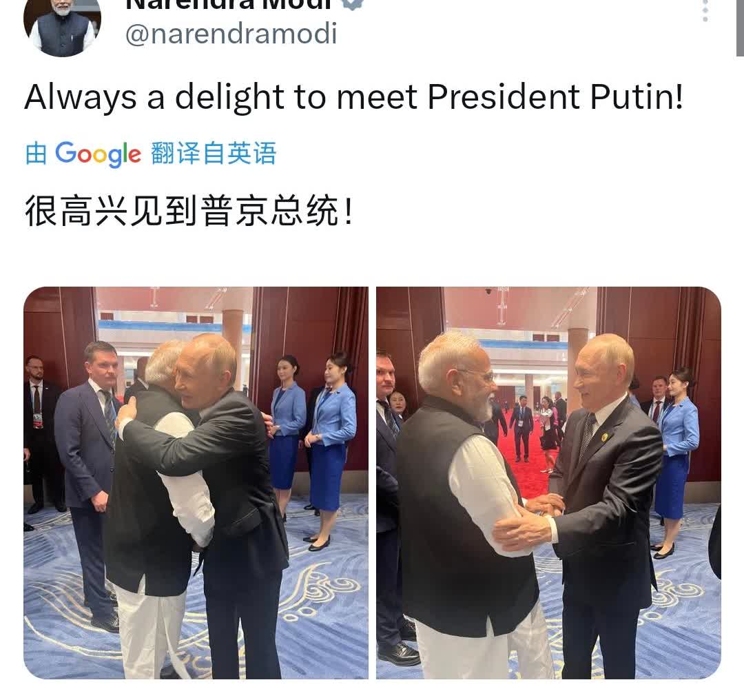Click the gray scrollbar at the top-right edge
Image resolution: width=744 pixels, height=700 pixels.
(x=740, y=28)
